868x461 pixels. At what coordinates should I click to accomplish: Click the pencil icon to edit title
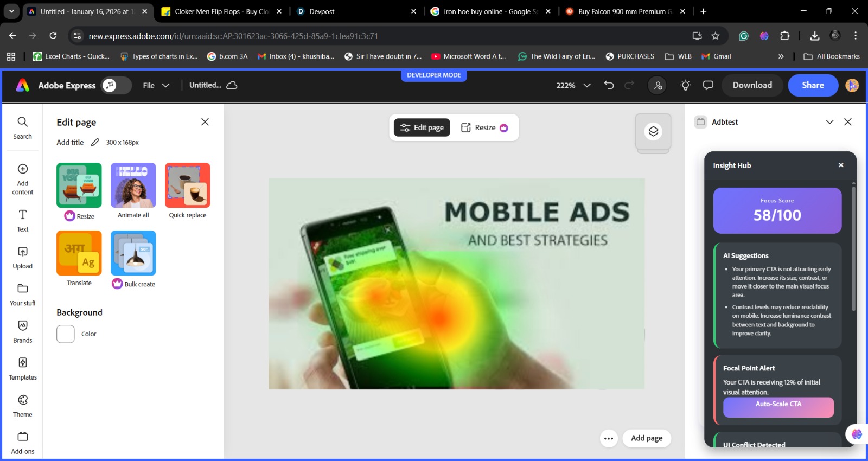[95, 142]
